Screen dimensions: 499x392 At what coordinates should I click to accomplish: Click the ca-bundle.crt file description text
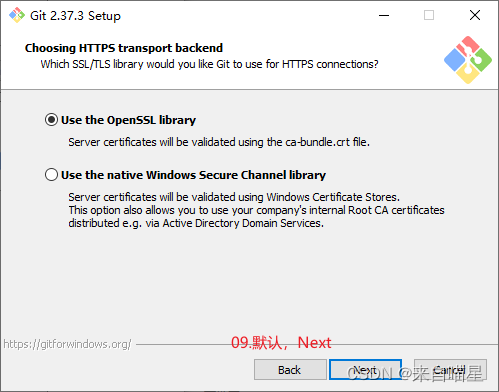coord(219,142)
